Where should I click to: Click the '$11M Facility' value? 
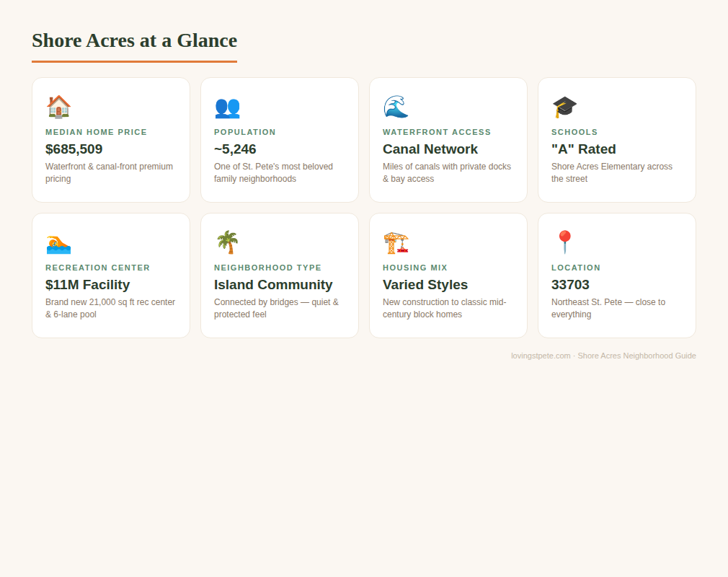click(87, 285)
